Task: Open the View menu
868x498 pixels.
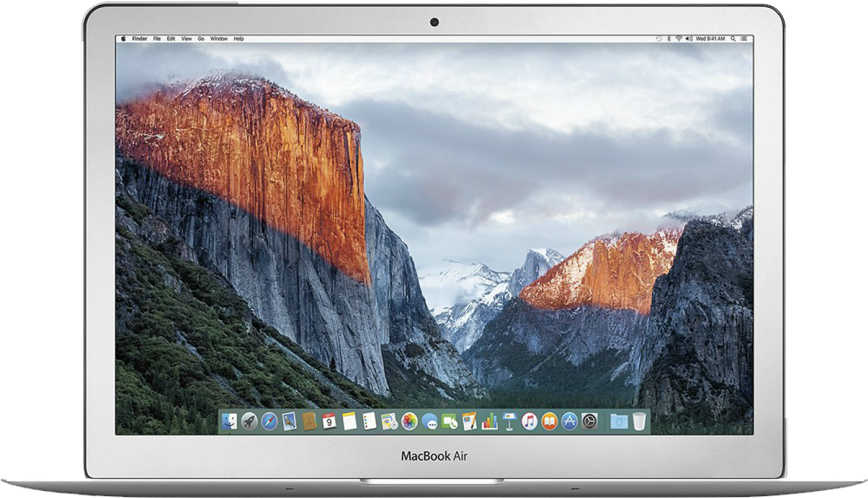Action: tap(186, 39)
